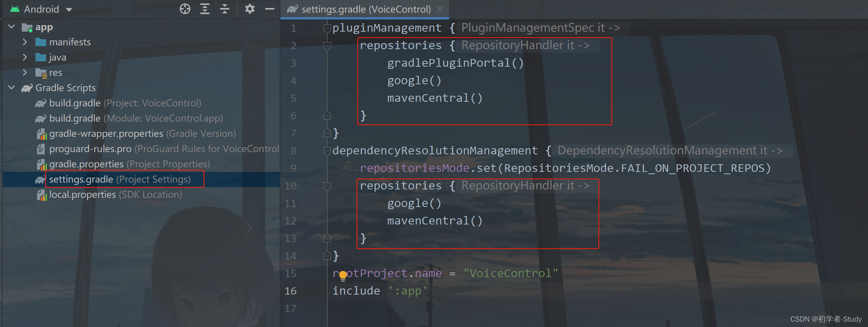Viewport: 868px width, 327px height.
Task: Fold pluginManagement block at line 1
Action: (x=327, y=28)
